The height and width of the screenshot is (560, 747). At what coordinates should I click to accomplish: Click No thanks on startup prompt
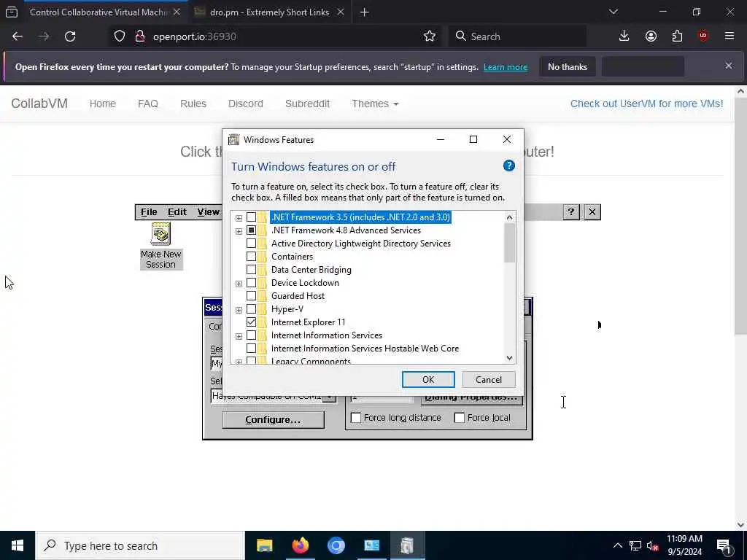tap(568, 66)
